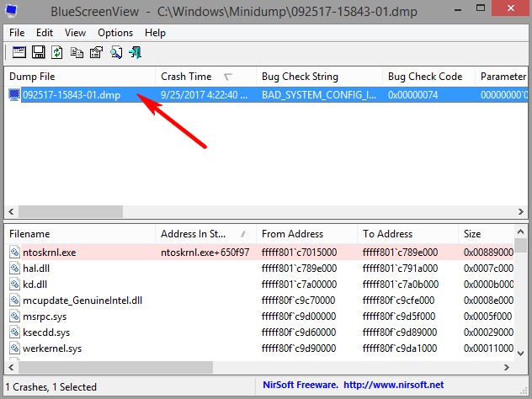Click the file icon next to kd.dll
Image resolution: width=532 pixels, height=399 pixels.
click(x=14, y=284)
